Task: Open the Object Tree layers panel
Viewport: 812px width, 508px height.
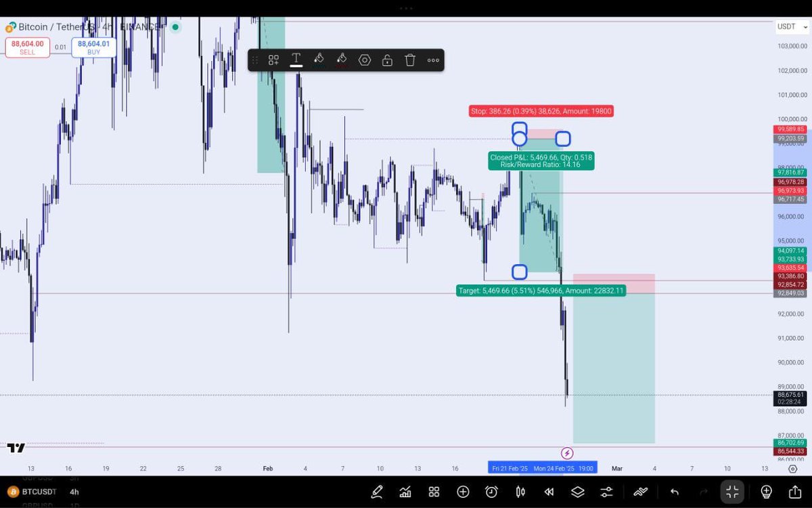Action: [577, 492]
